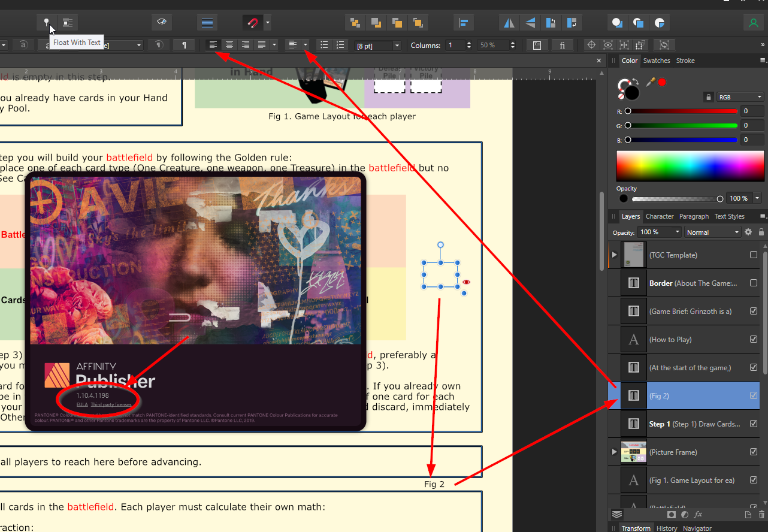
Task: Click the Columns value stepper arrows
Action: [469, 45]
